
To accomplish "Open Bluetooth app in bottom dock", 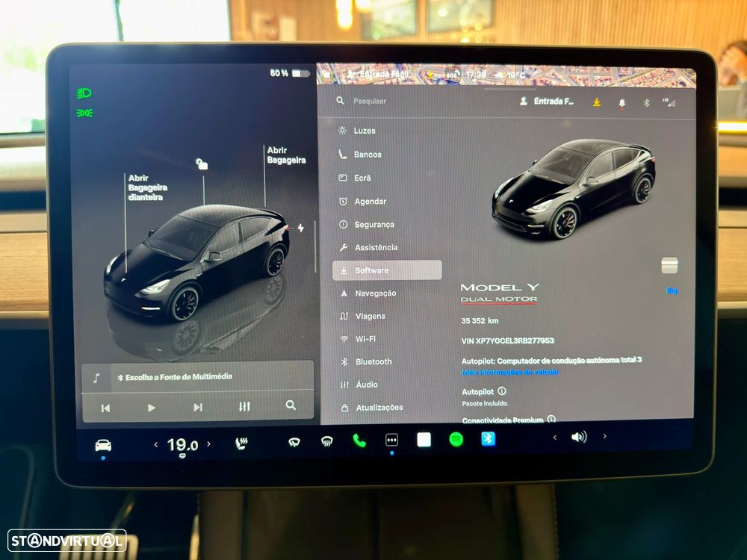I will coord(488,438).
